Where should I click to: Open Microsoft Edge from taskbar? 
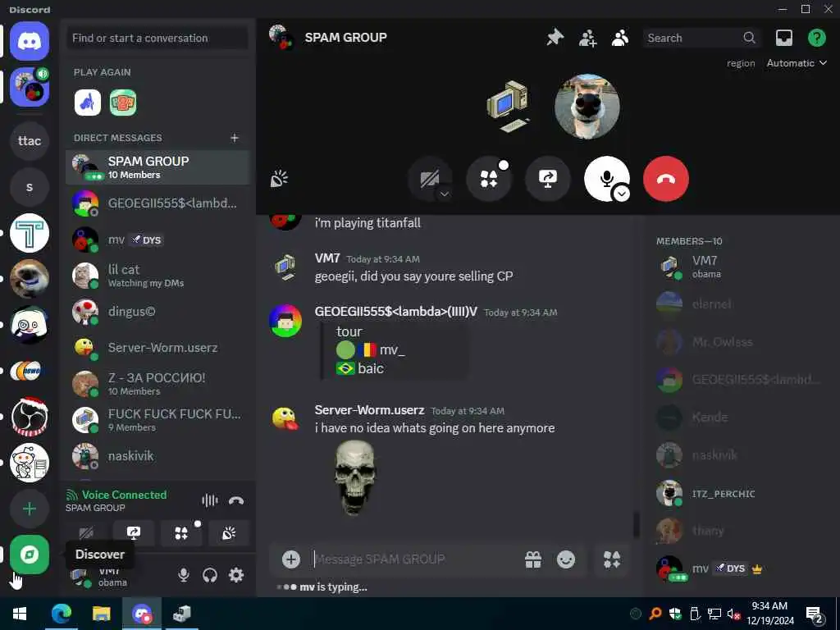tap(61, 614)
